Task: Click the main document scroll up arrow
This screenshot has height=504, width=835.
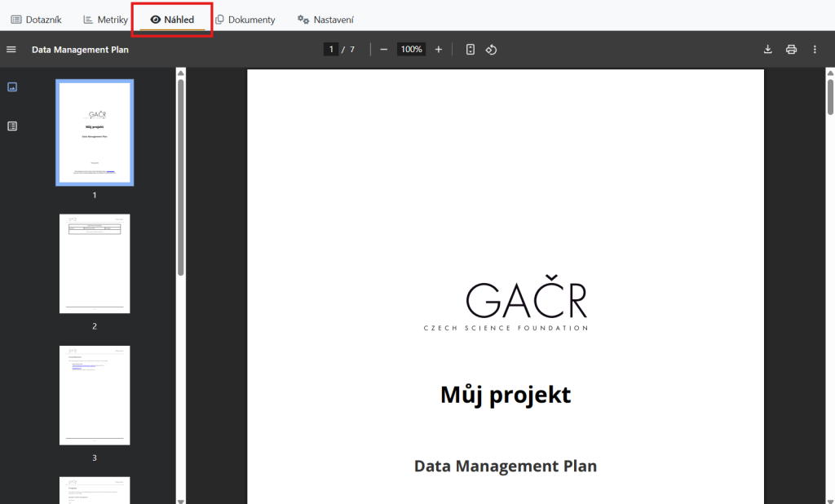Action: pyautogui.click(x=830, y=73)
